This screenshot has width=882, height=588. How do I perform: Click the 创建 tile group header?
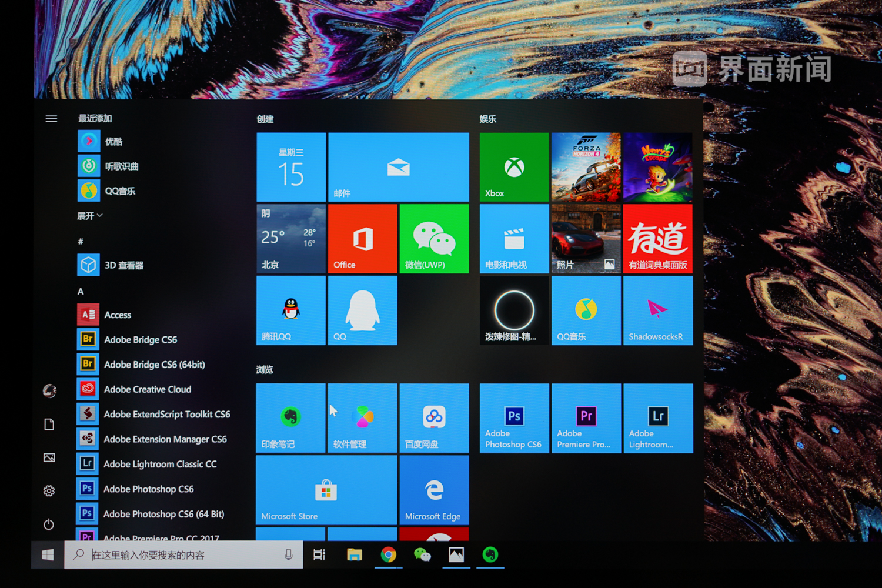click(x=265, y=119)
